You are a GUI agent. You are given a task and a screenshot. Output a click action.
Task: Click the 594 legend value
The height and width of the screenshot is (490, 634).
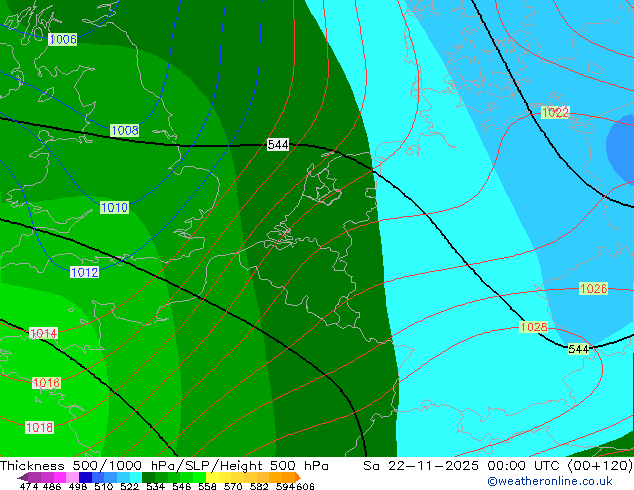285,486
